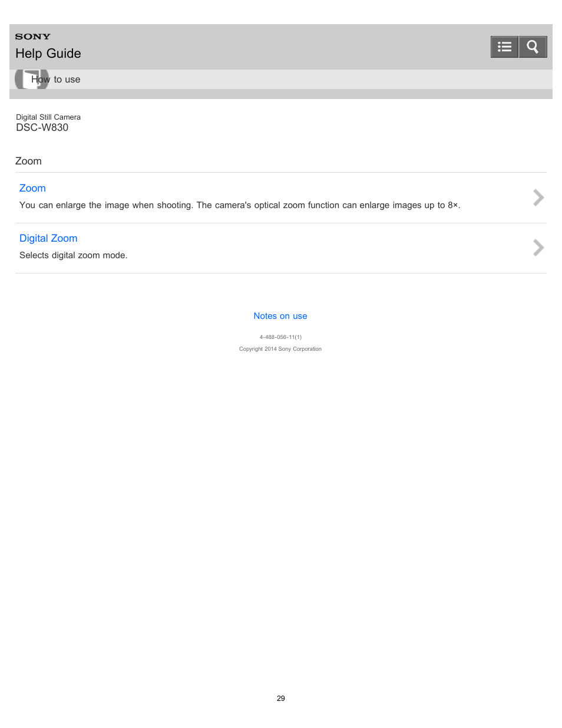The height and width of the screenshot is (728, 562).
Task: Click the Help Guide title
Action: pos(48,54)
